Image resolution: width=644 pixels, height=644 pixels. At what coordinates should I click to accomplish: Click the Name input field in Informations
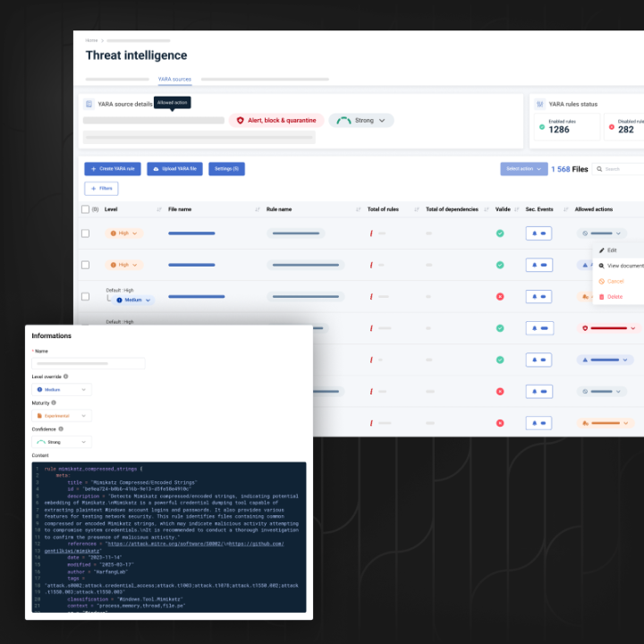pyautogui.click(x=89, y=363)
